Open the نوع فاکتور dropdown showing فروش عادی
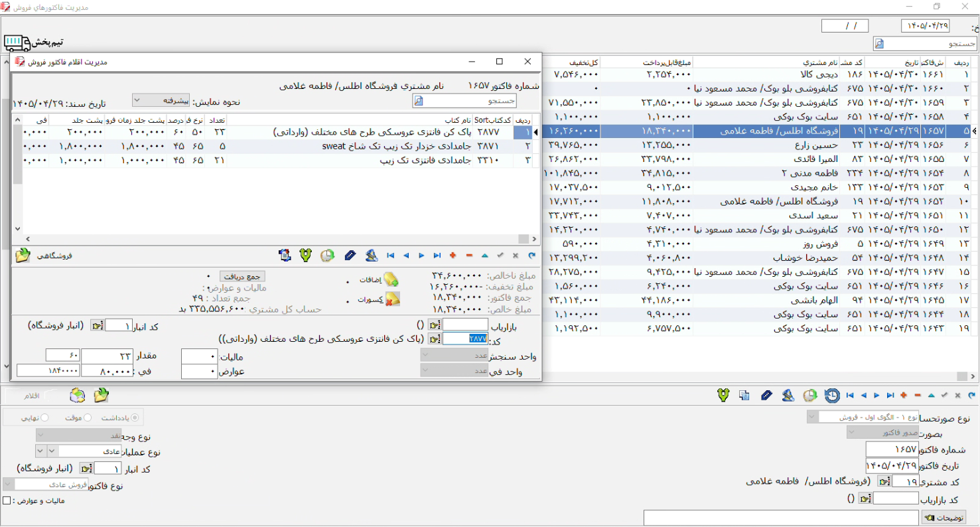The height and width of the screenshot is (527, 980). (46, 485)
